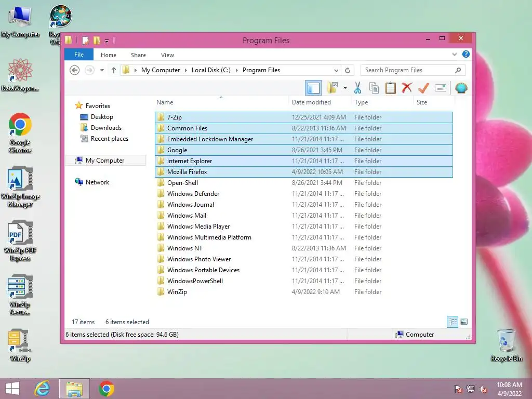532x399 pixels.
Task: Select the Google folder row
Action: tap(303, 150)
